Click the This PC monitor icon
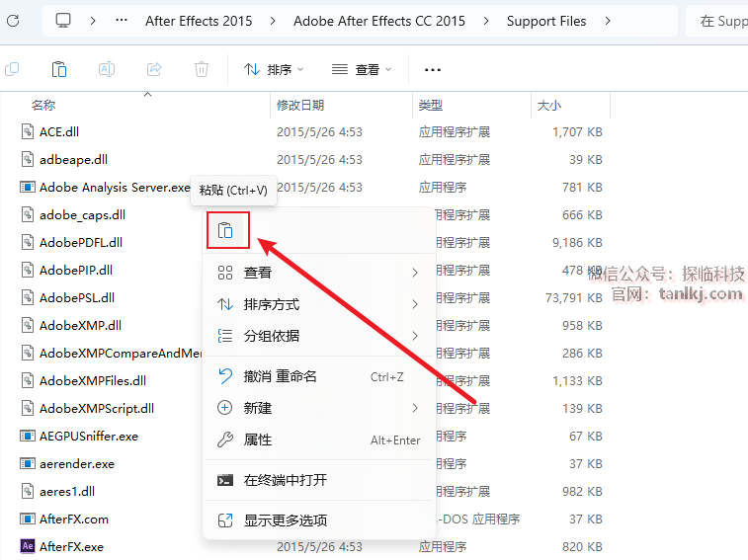The width and height of the screenshot is (748, 560). coord(63,21)
